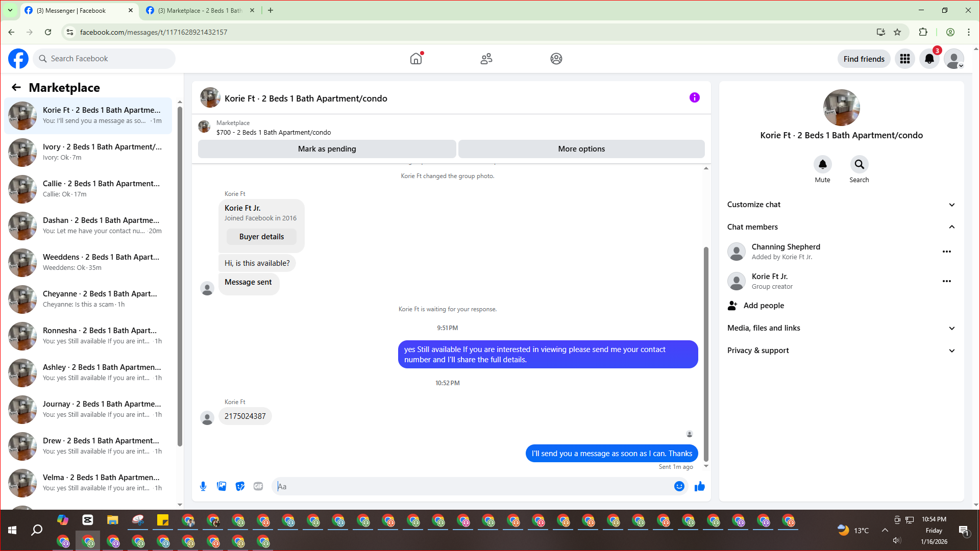Mute this chat with the bell icon
The width and height of the screenshot is (980, 551).
coord(822,165)
